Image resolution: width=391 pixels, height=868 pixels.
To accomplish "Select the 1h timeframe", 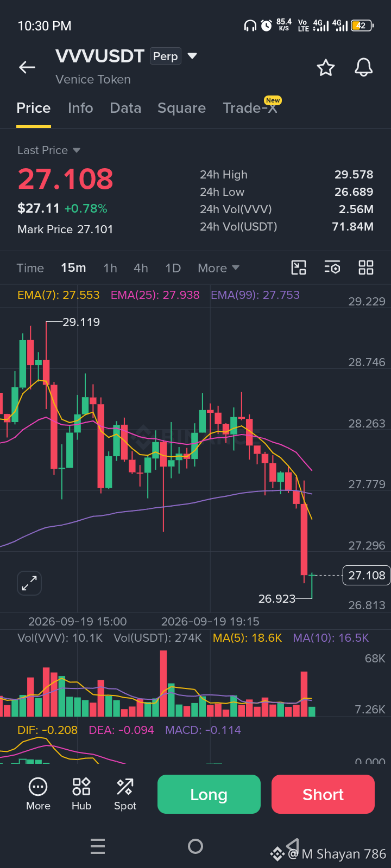I will pos(110,268).
